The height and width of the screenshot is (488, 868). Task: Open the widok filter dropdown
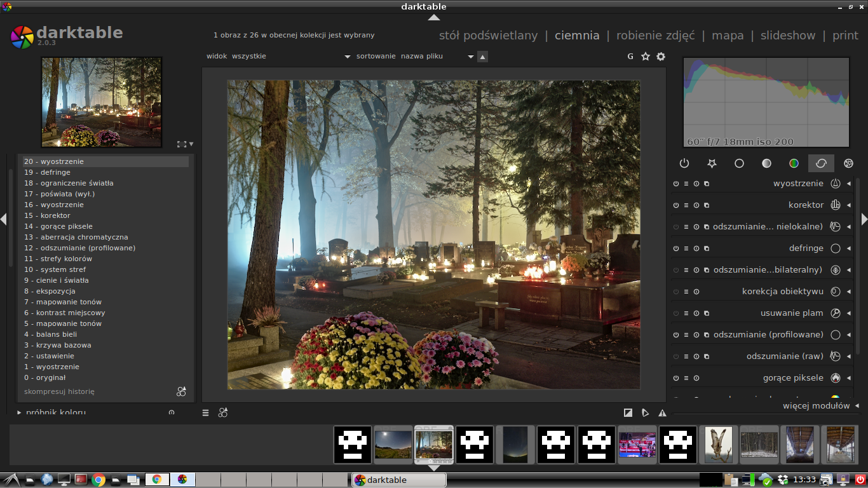point(347,57)
